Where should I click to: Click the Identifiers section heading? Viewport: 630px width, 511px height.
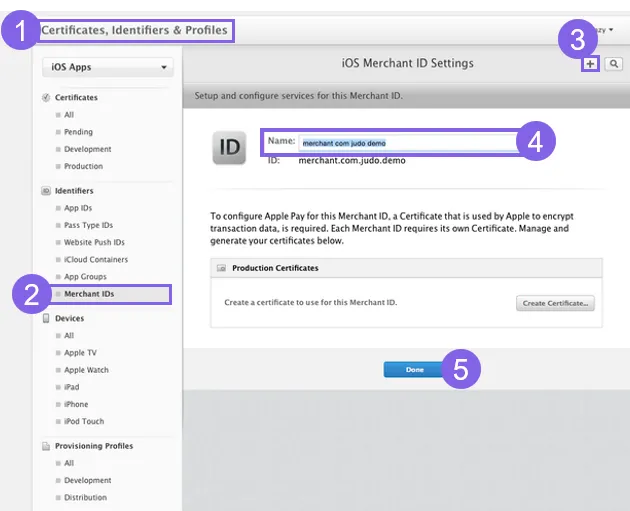click(x=74, y=191)
